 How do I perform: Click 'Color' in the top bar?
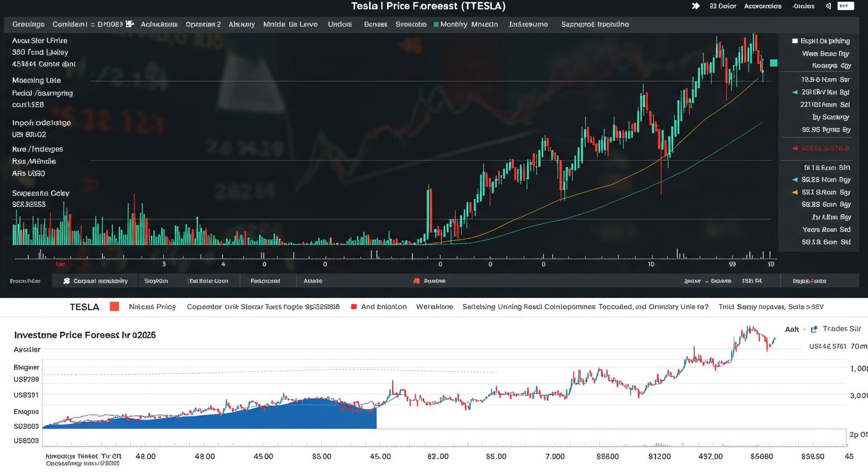click(727, 6)
